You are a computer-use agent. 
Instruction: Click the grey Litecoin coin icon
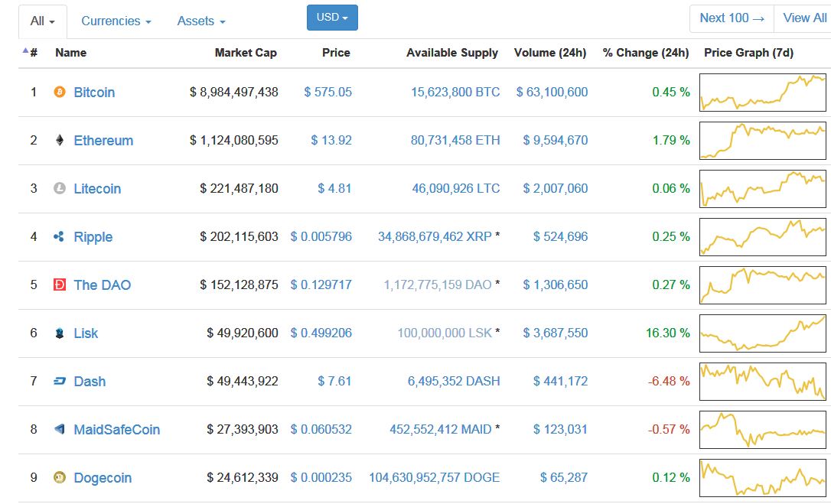pyautogui.click(x=60, y=188)
